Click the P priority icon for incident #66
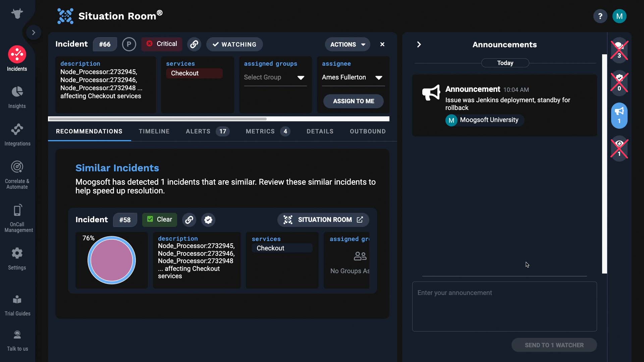 click(x=129, y=44)
